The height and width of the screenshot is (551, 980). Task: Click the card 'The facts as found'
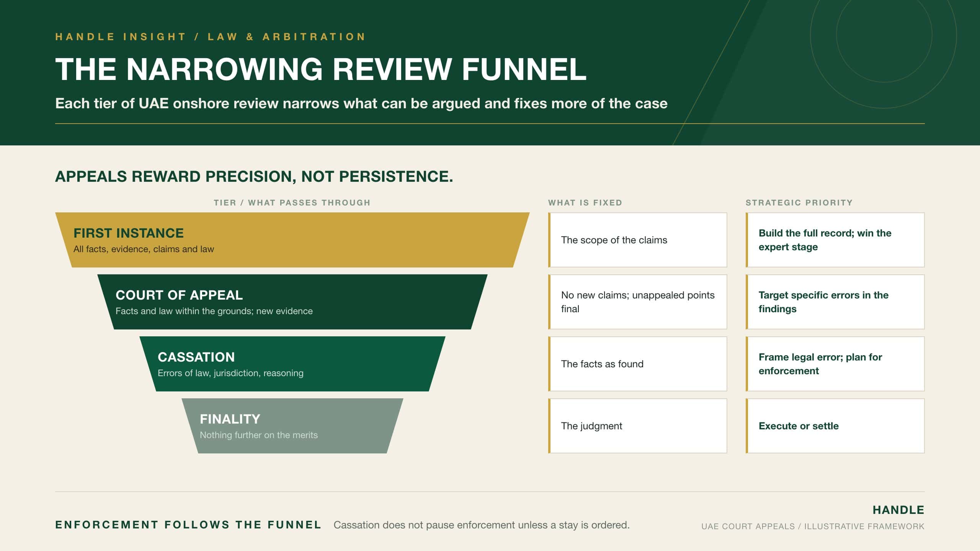coord(638,364)
